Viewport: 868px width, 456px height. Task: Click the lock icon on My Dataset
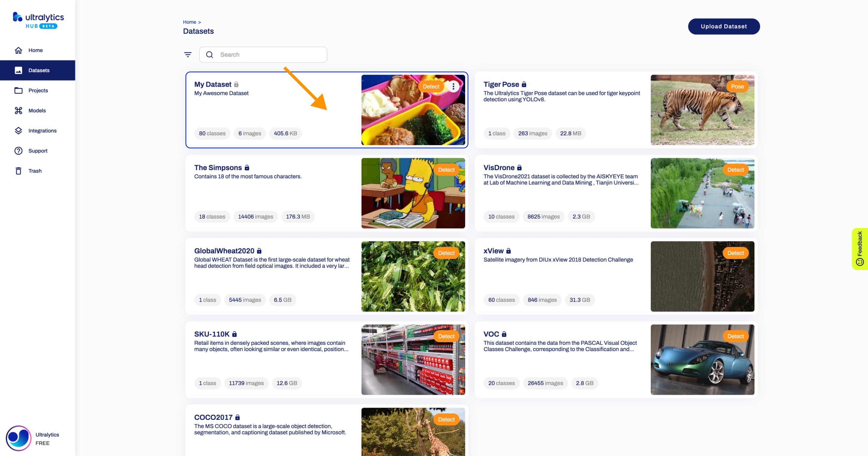click(235, 84)
